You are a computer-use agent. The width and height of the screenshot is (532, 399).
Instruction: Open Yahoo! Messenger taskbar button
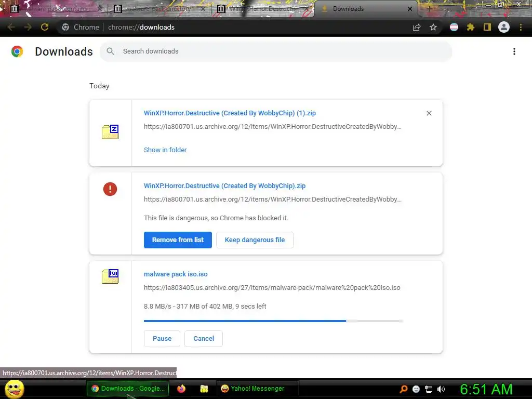point(257,389)
